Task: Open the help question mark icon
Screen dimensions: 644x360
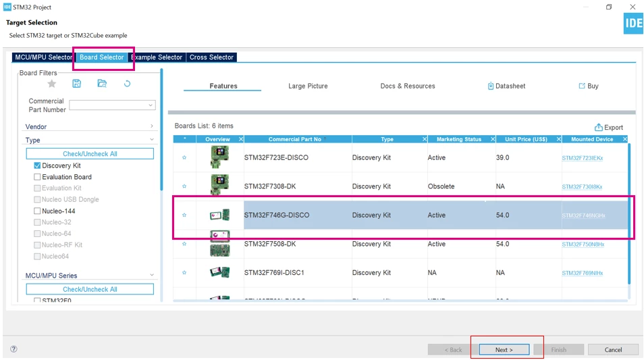Action: (x=14, y=349)
